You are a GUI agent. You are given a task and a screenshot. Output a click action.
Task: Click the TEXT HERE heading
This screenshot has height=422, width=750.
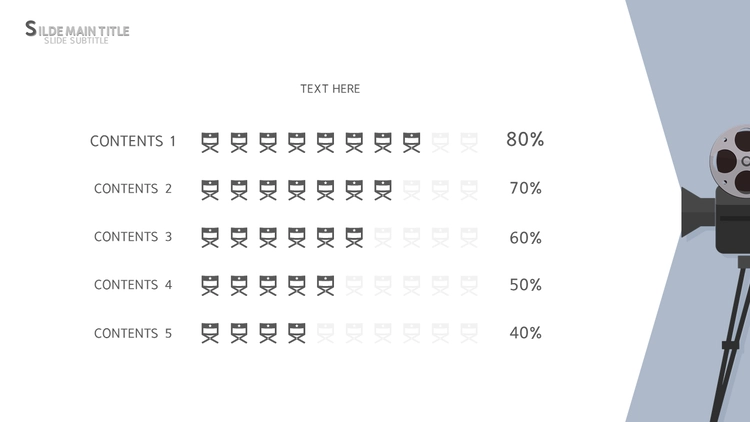point(330,89)
